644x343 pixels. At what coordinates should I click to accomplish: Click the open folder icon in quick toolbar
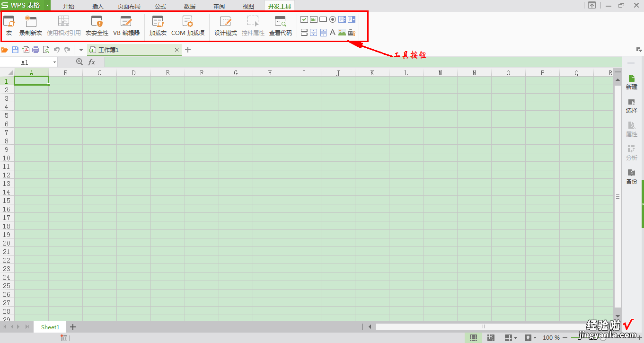click(x=5, y=50)
